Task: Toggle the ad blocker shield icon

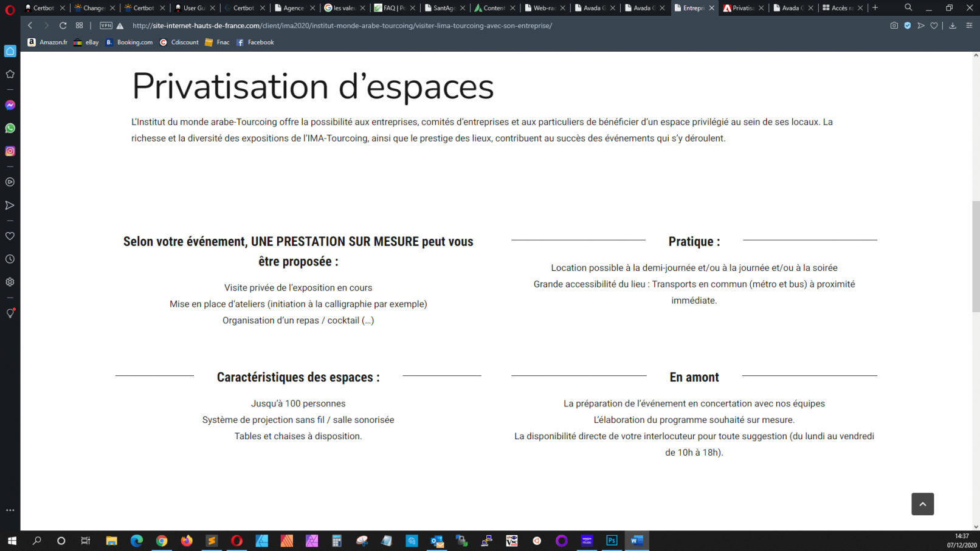Action: 908,26
